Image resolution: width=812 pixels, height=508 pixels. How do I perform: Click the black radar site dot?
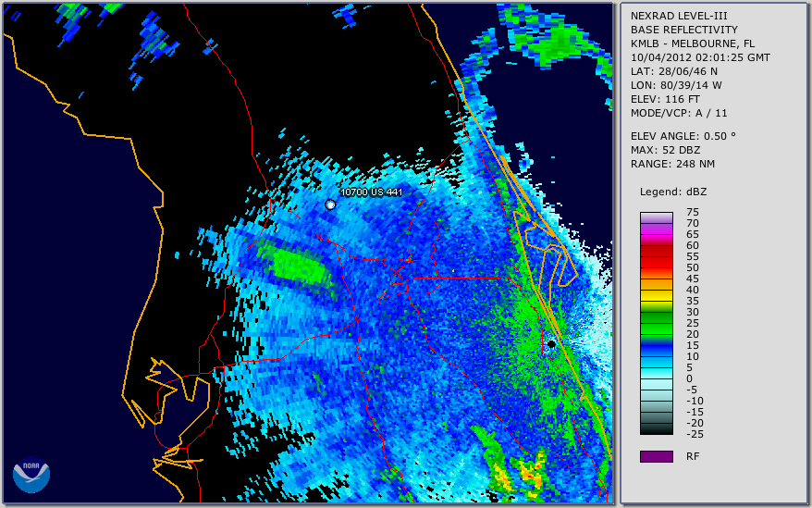click(x=551, y=344)
